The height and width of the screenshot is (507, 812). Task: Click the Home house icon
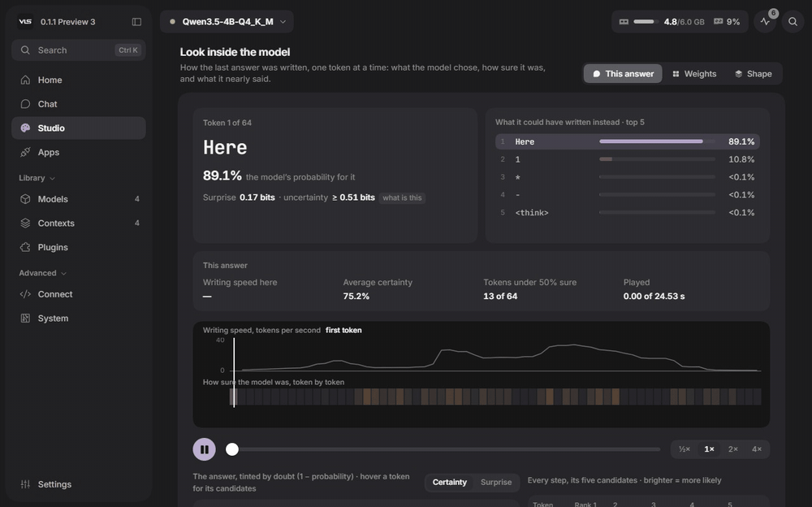click(25, 80)
